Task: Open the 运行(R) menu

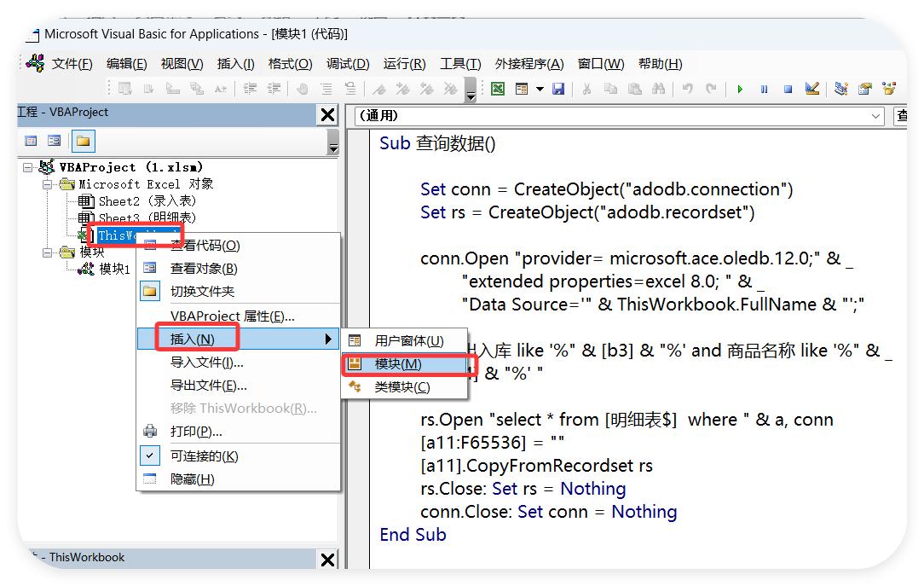Action: [x=404, y=64]
